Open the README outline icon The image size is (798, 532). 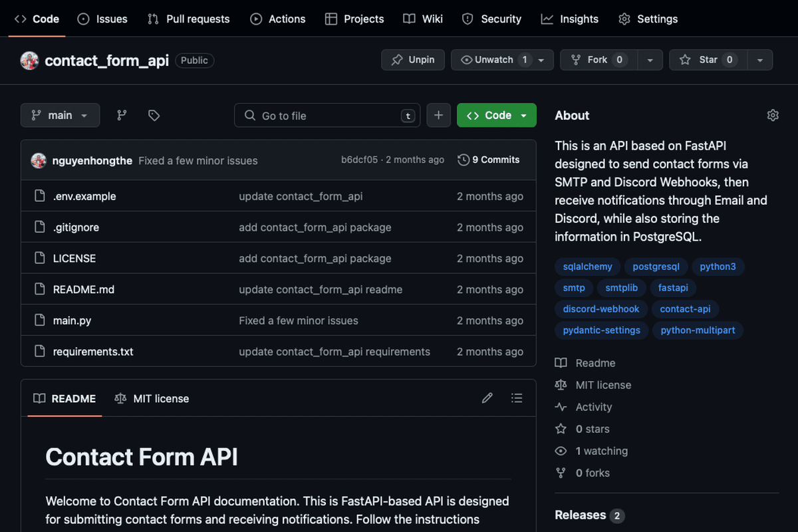coord(517,398)
